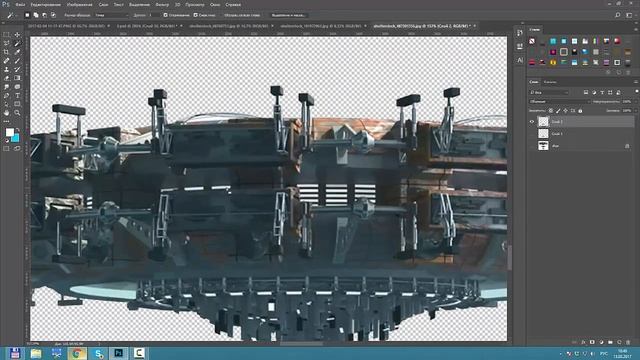
Task: Open the Фильтр menu
Action: coord(162,4)
